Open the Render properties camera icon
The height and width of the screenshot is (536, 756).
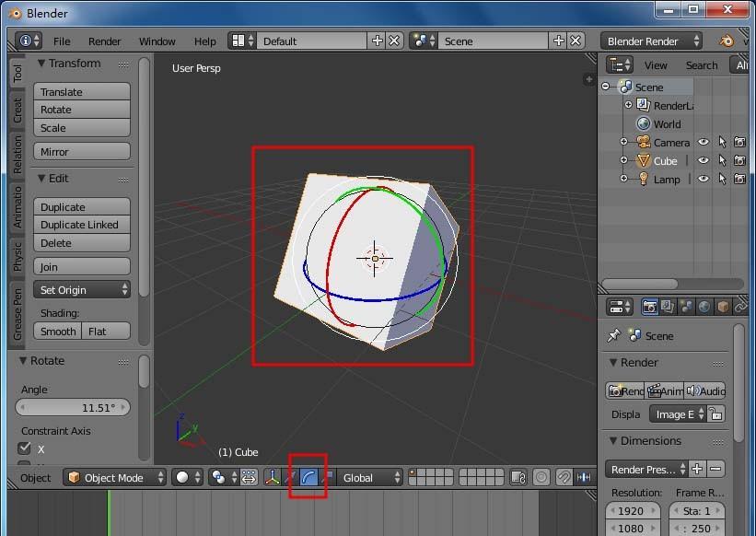(x=649, y=307)
